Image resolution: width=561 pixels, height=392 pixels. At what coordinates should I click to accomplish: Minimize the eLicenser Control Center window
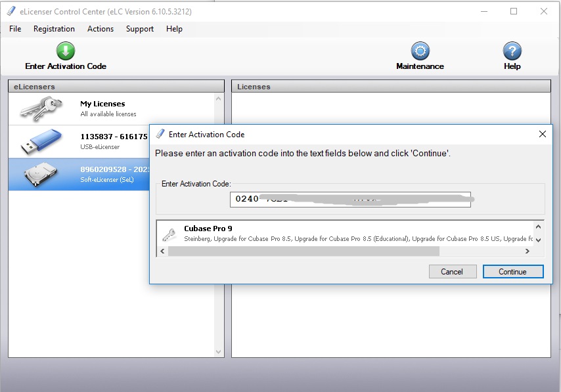[x=484, y=11]
